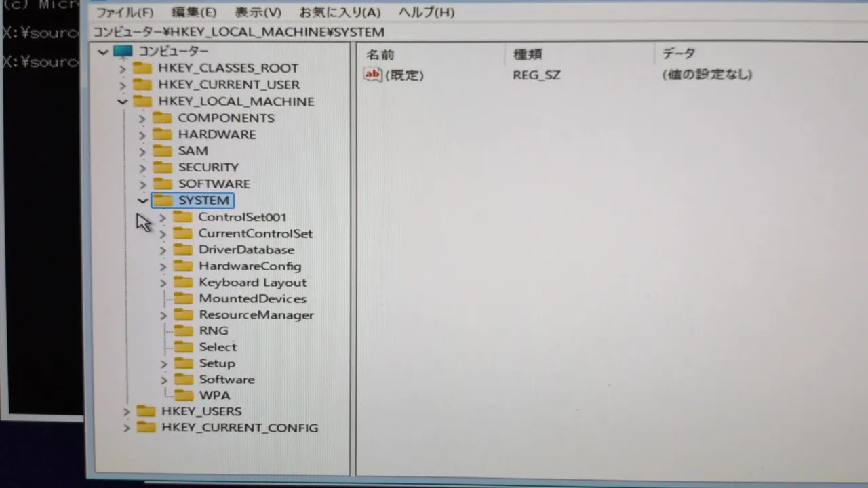Click the HKEY_LOCAL_MACHINE folder icon
Image resolution: width=868 pixels, height=488 pixels.
point(142,101)
